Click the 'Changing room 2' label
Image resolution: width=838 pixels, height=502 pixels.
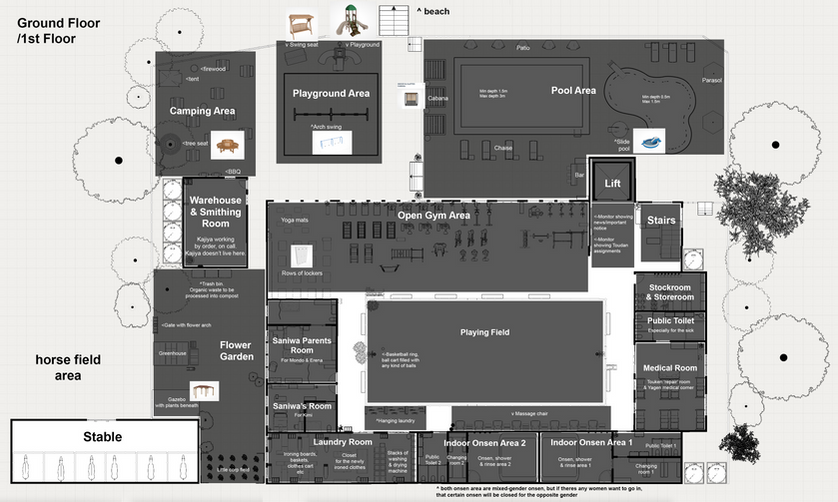pos(456,460)
